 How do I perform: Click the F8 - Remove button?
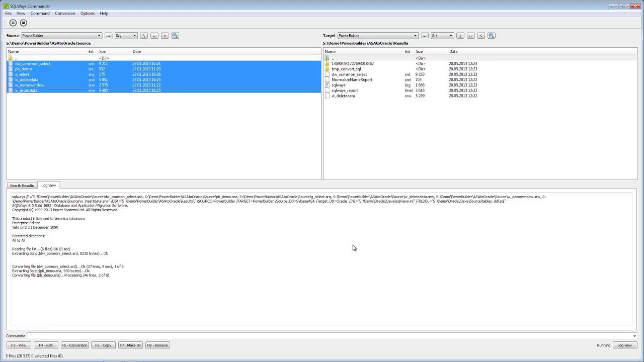tap(157, 345)
